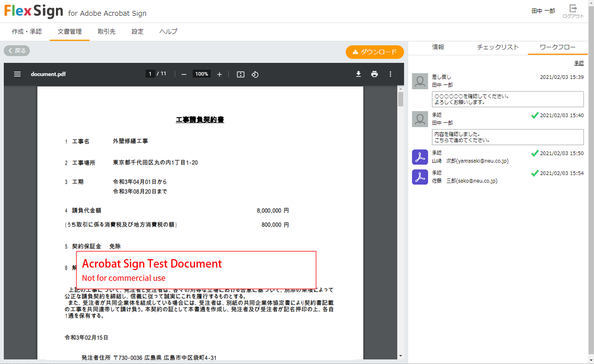Click green checkmark at 15:40 entry
Screen dimensions: 594x364
535,115
